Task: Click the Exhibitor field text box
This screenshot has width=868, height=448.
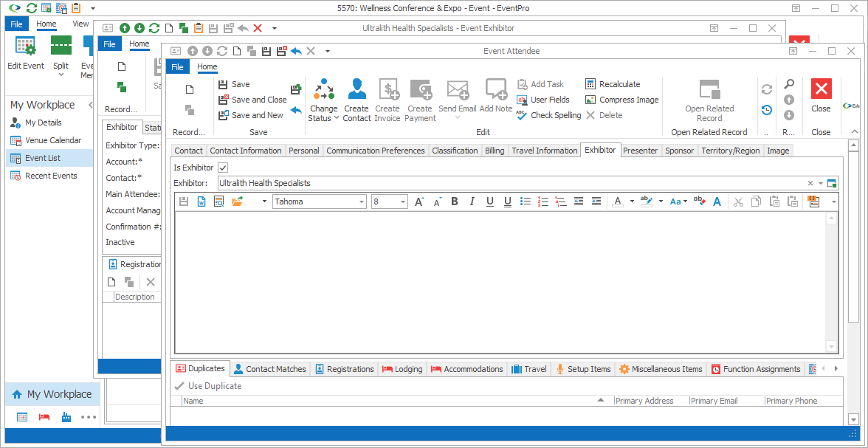Action: pos(511,183)
